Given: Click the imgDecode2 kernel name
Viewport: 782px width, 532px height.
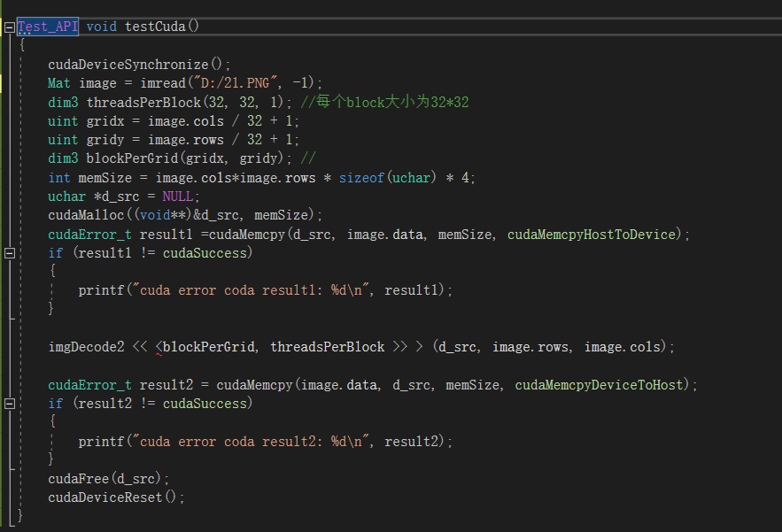Looking at the screenshot, I should click(x=86, y=347).
